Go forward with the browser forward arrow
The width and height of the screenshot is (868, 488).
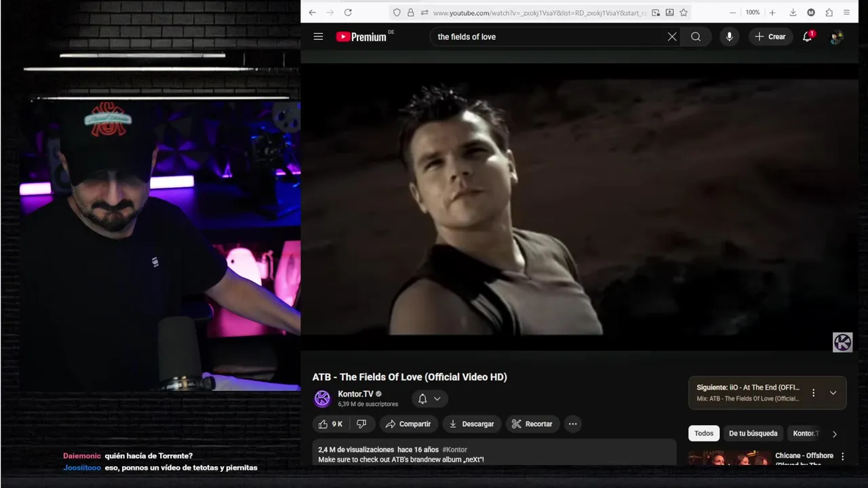[330, 12]
